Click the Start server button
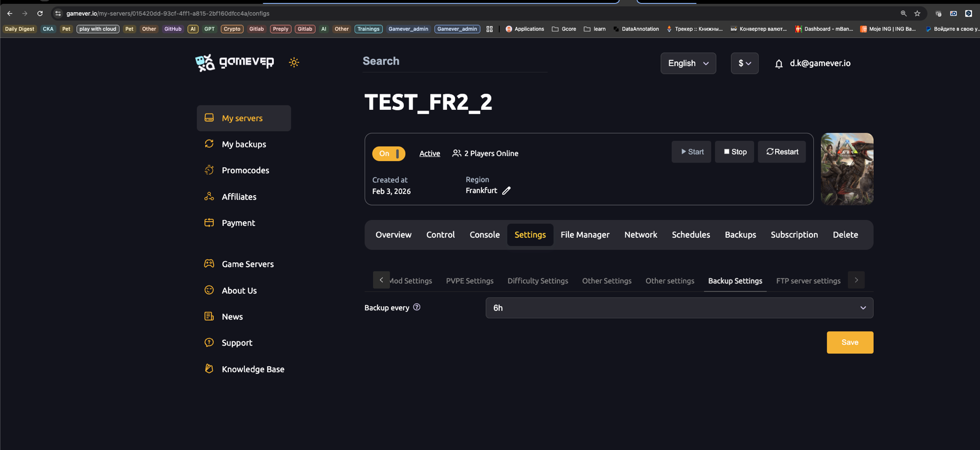 pos(691,152)
